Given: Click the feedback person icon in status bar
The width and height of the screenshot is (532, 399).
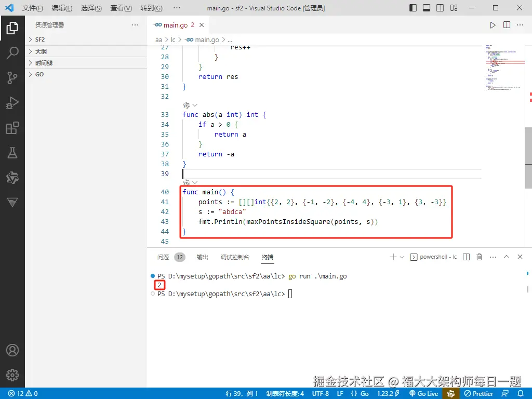Looking at the screenshot, I should click(x=505, y=394).
